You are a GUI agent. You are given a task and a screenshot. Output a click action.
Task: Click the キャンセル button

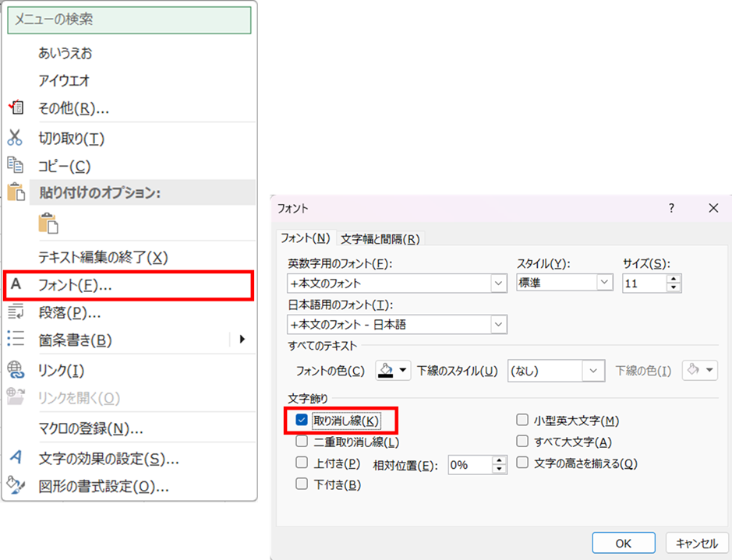pos(697,543)
